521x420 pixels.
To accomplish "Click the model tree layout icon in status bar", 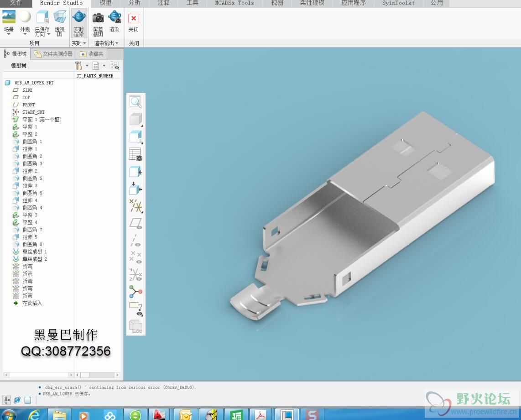I will coord(7,400).
